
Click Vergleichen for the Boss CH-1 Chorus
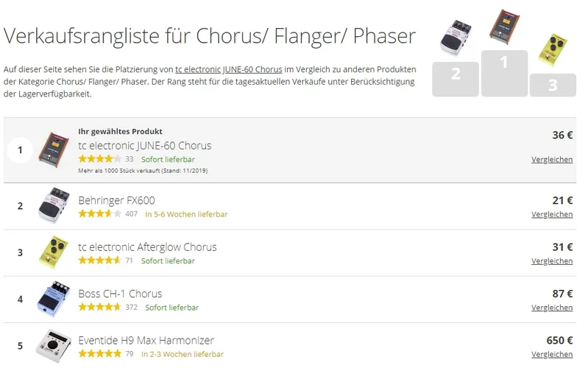tap(552, 308)
